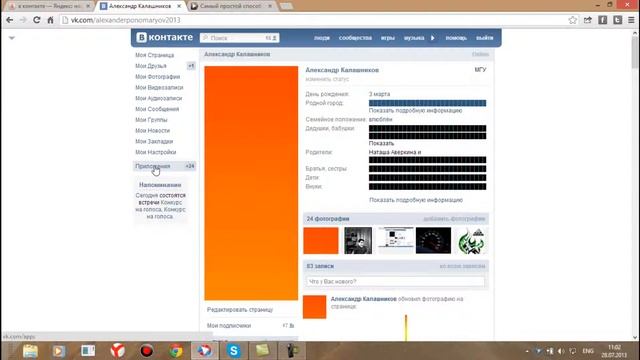640x360 pixels.
Task: Click the Facebook extension icon in the toolbar
Action: tap(603, 20)
